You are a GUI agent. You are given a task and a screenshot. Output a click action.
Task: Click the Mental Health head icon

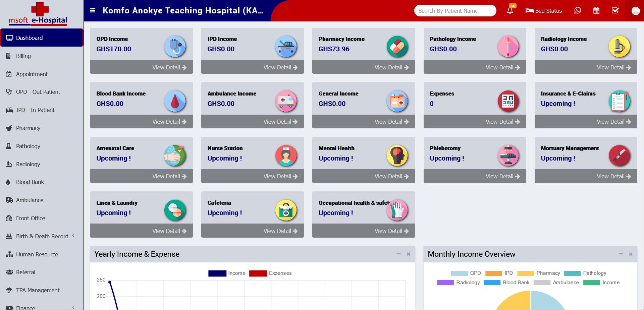(397, 156)
